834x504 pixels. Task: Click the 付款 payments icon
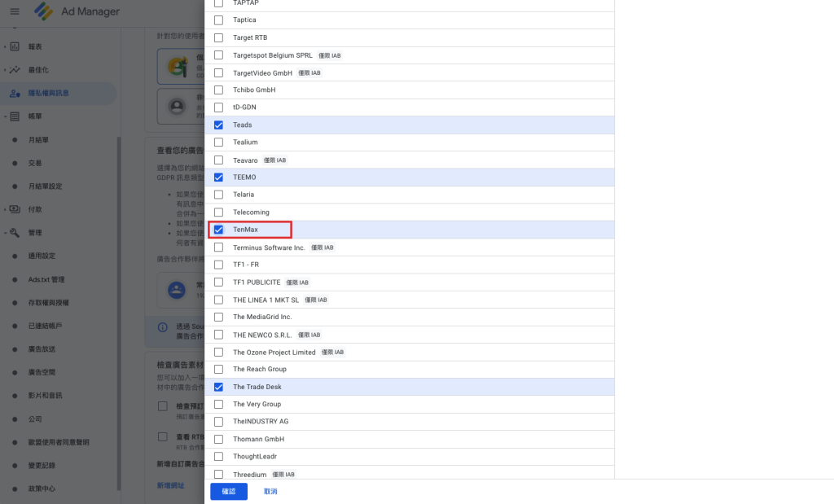(x=15, y=209)
